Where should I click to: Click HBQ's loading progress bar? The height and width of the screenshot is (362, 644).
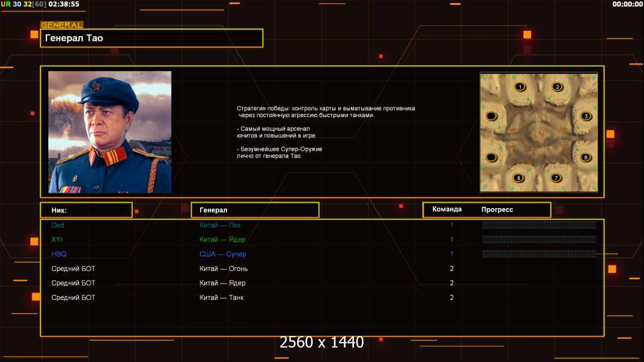click(539, 254)
